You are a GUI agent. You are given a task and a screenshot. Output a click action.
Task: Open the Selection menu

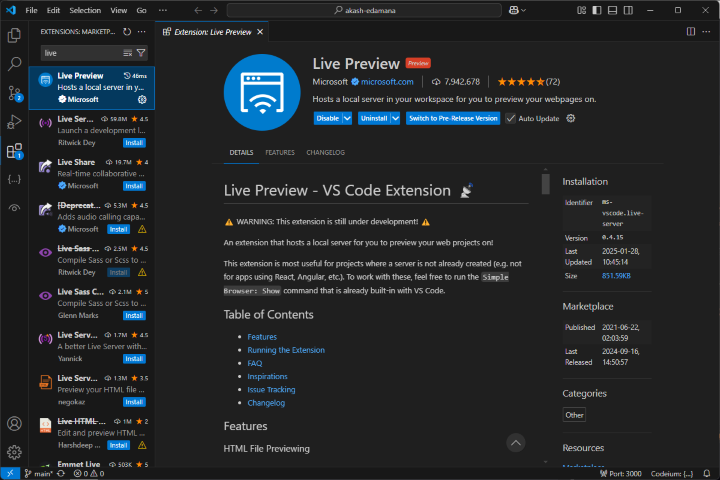[x=85, y=10]
